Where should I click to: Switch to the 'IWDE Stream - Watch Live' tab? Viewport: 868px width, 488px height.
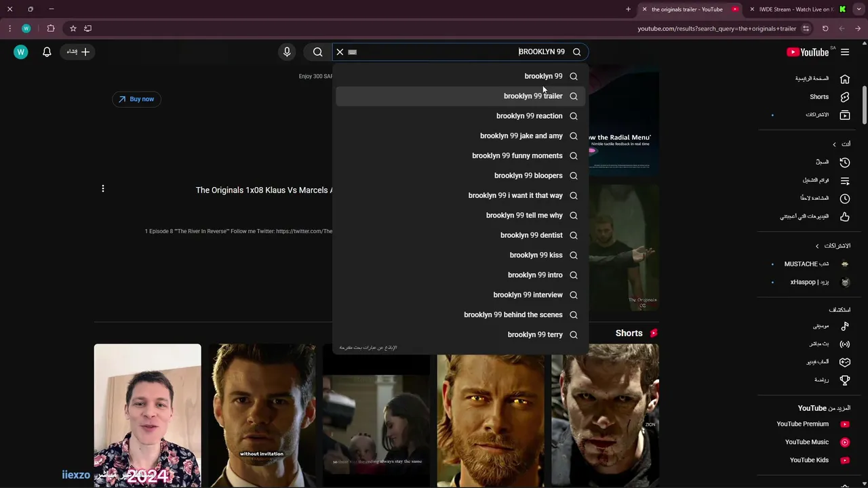pyautogui.click(x=797, y=9)
